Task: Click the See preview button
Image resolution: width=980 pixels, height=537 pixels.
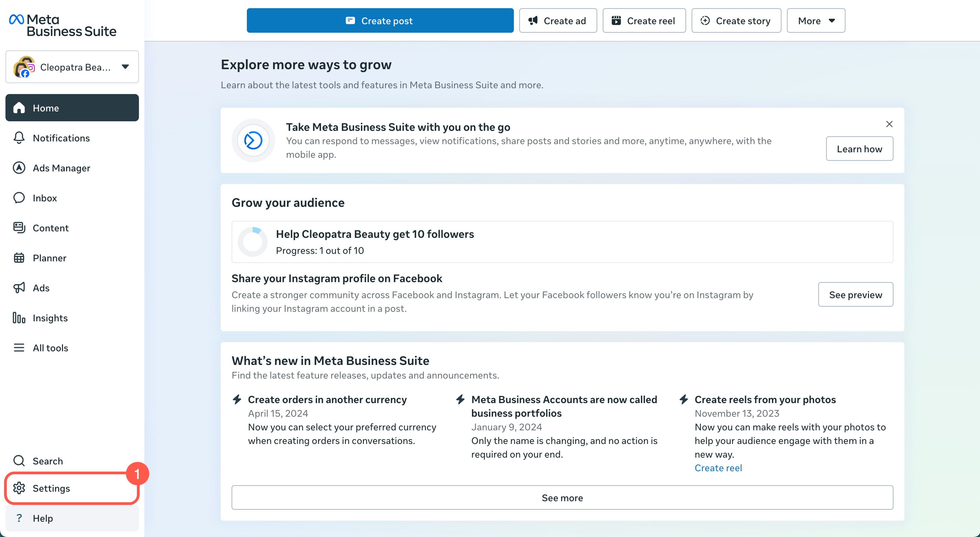Action: coord(855,295)
